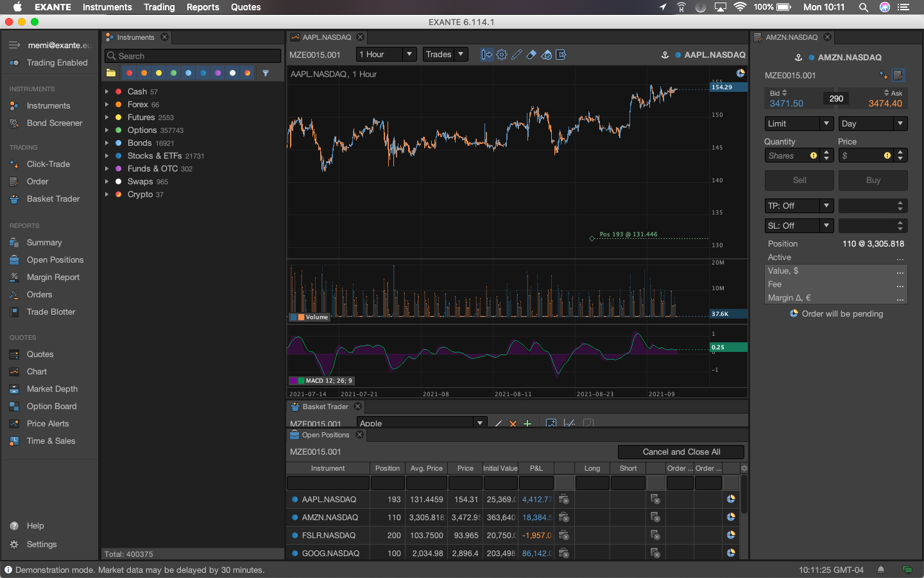The height and width of the screenshot is (578, 924).
Task: Cancel orders icon in FSLR.NASDAQ row
Action: [655, 535]
